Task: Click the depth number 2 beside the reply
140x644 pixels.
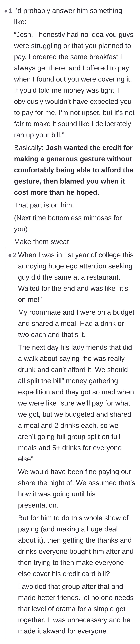Action: (x=15, y=255)
